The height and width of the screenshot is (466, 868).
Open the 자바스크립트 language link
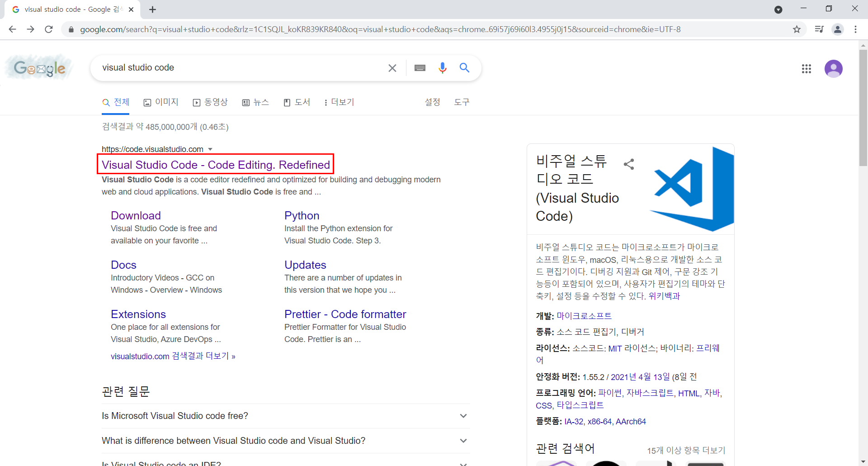coord(650,393)
